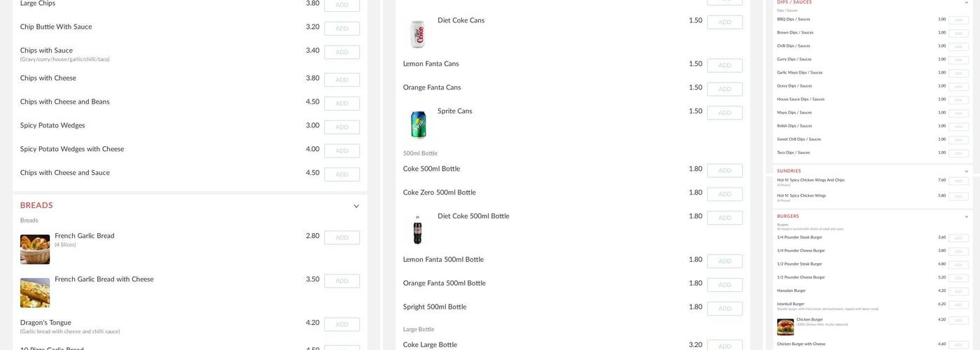Add Hawaiian Burger to order
Viewport: 980px width, 350px height.
[958, 292]
